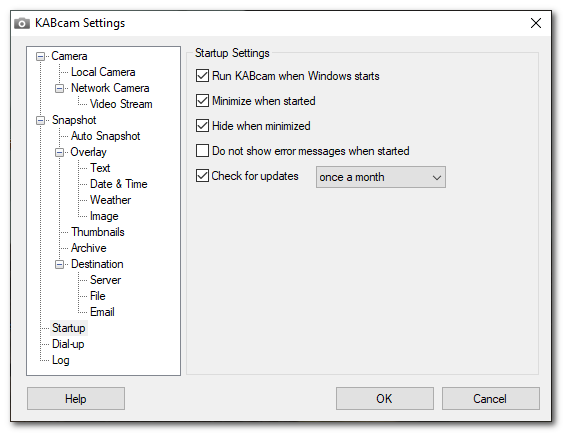
Task: Collapse the Overlay tree node
Action: 60,152
